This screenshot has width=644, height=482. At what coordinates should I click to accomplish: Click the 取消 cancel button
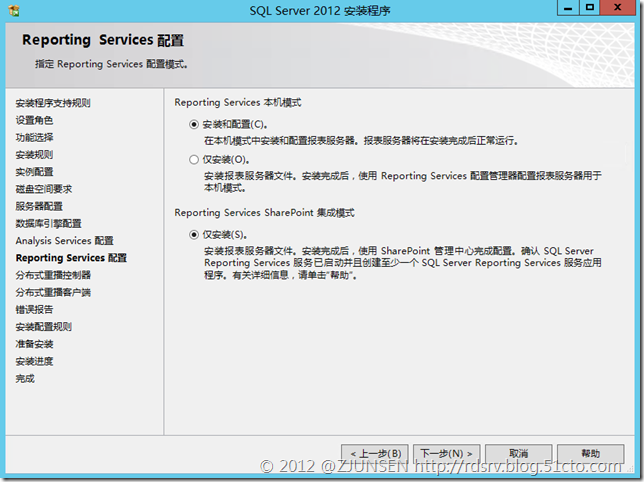[518, 454]
